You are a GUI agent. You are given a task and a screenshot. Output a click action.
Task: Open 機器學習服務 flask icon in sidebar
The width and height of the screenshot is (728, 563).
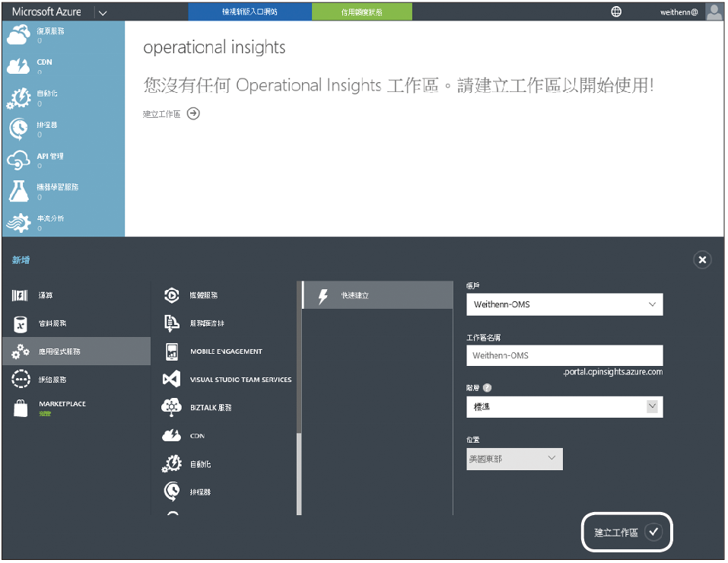point(18,192)
